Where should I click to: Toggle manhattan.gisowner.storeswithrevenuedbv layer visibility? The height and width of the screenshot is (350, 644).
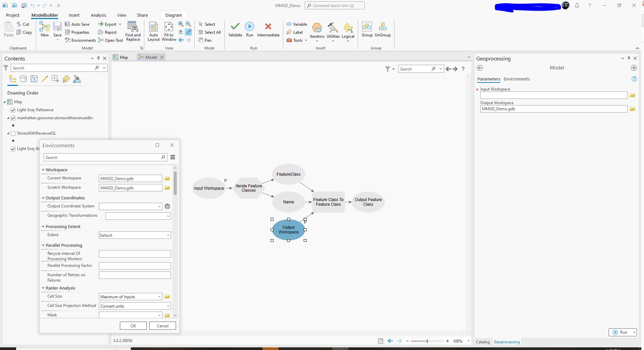click(x=13, y=118)
